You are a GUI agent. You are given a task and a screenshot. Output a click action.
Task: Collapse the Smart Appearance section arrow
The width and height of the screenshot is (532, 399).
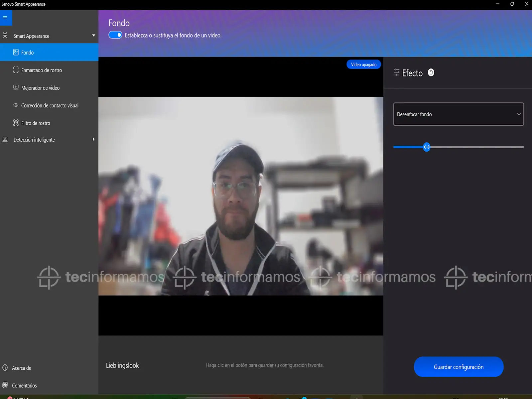93,36
